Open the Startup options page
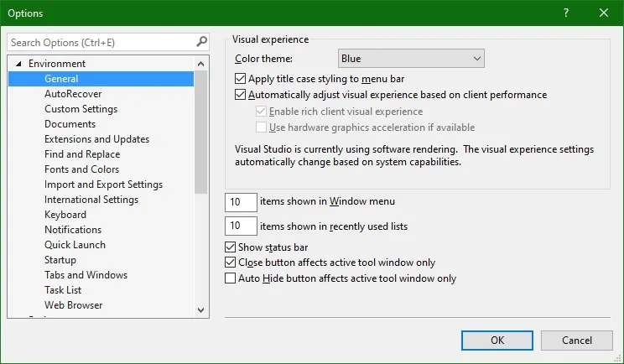The image size is (624, 364). pos(60,260)
